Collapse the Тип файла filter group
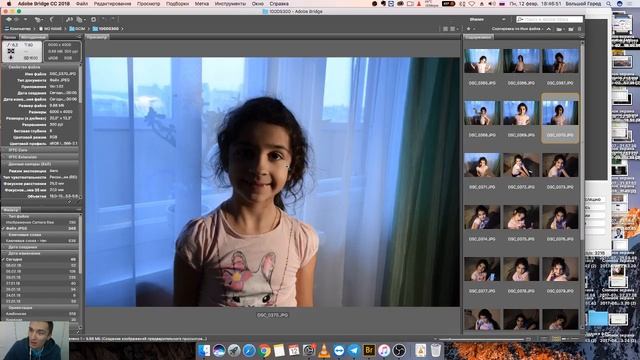 click(41, 216)
